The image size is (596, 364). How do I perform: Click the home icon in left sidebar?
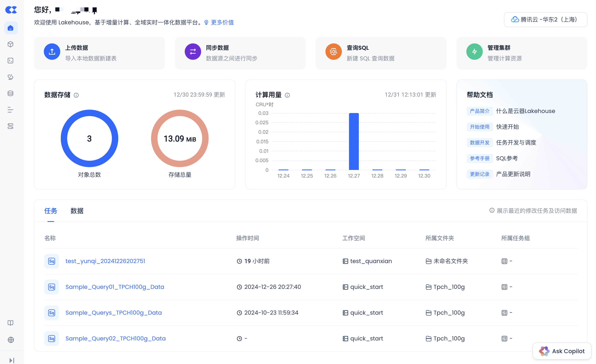11,28
